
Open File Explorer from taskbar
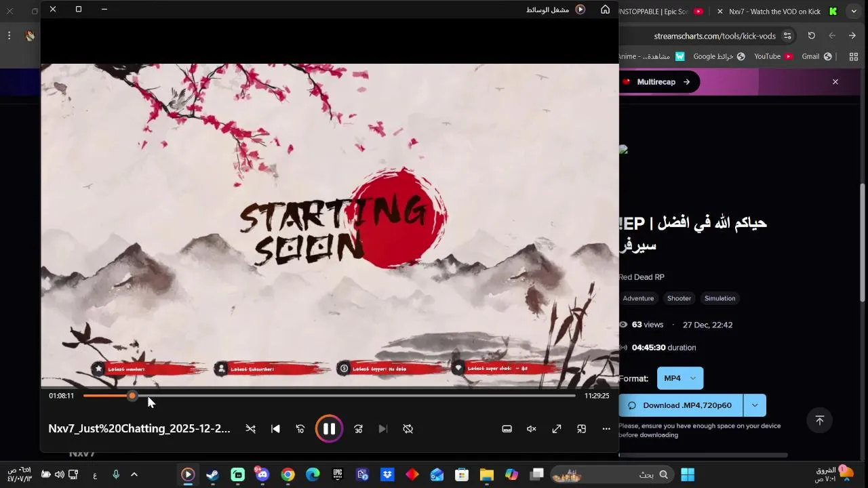[x=487, y=474]
